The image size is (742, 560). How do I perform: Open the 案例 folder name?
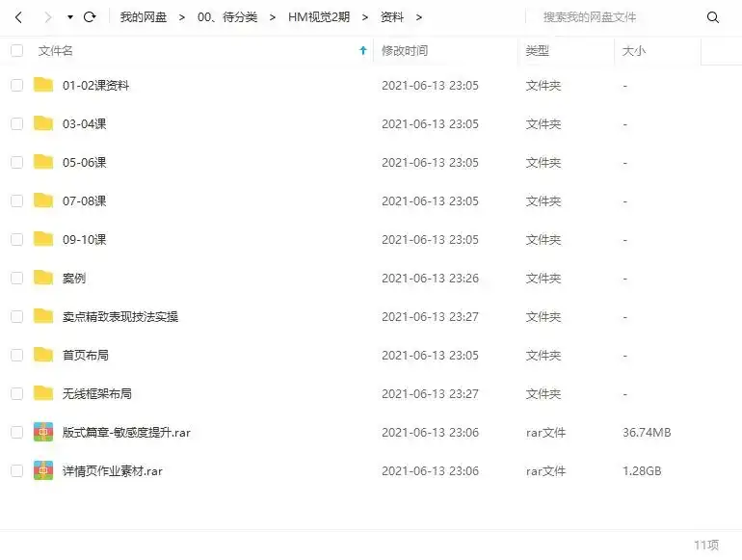point(74,279)
